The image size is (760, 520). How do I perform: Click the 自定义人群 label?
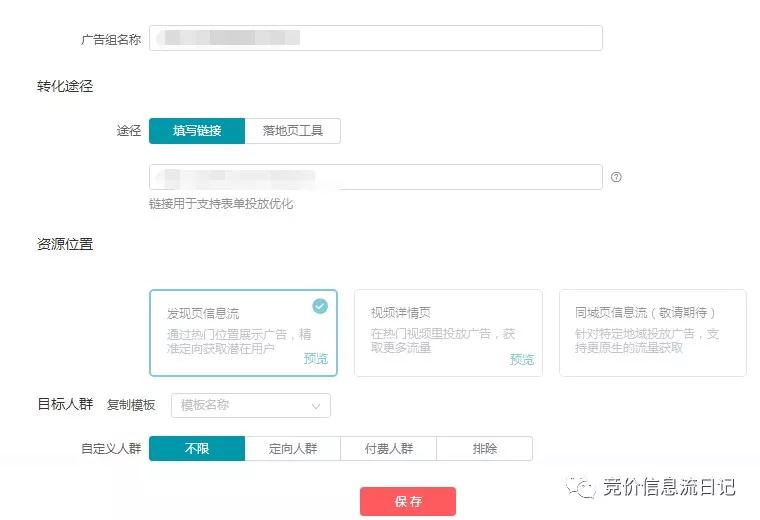pyautogui.click(x=111, y=449)
